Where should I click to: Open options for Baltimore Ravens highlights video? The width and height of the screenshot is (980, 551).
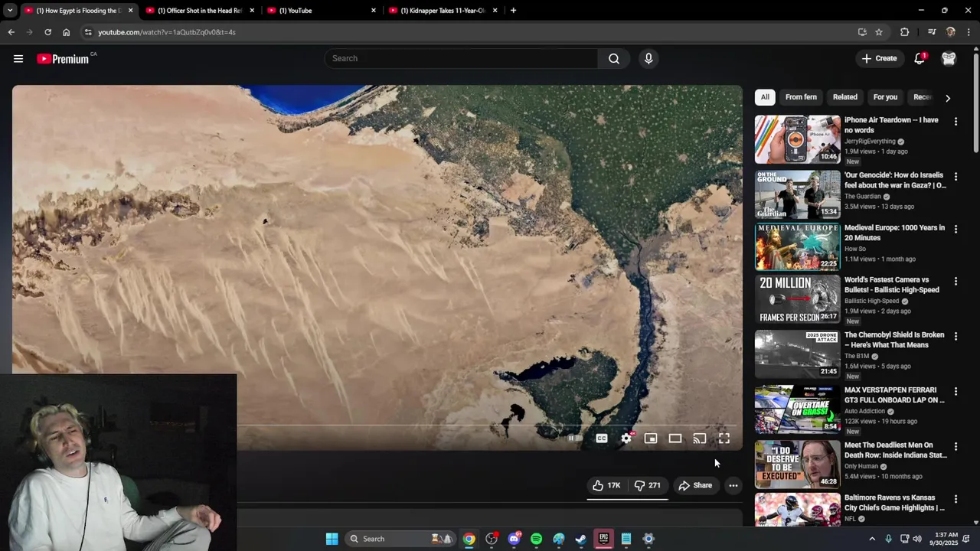tap(955, 499)
